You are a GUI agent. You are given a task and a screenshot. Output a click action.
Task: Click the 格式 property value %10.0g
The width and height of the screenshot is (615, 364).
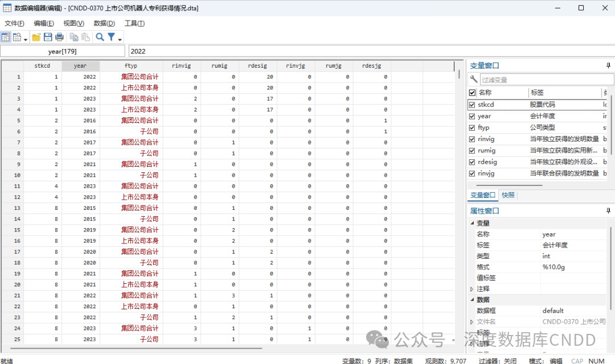574,267
